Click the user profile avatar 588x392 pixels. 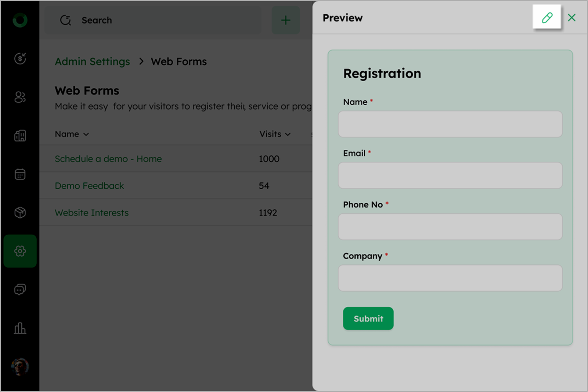(x=20, y=366)
